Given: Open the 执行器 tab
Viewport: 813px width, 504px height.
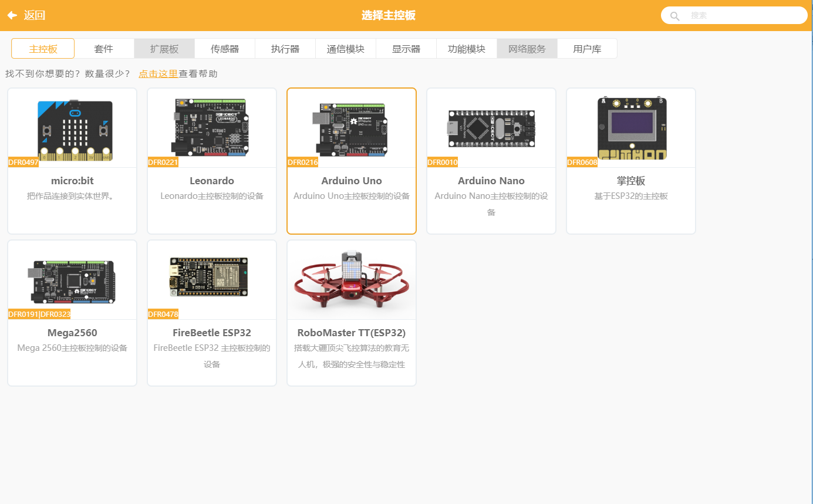Looking at the screenshot, I should coord(285,49).
